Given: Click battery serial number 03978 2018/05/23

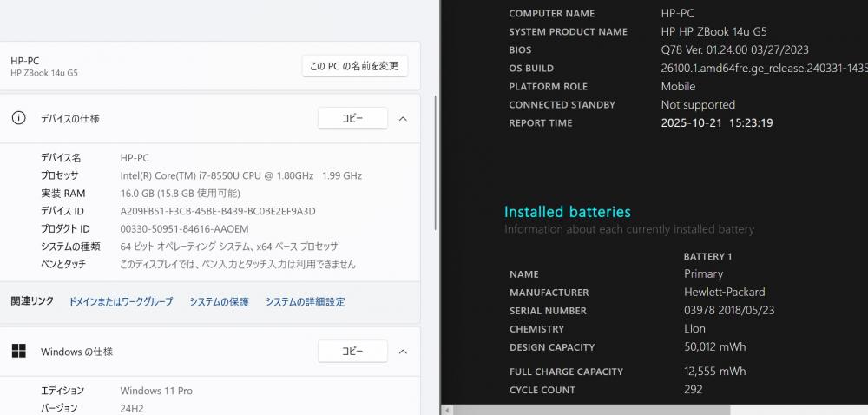Looking at the screenshot, I should click(729, 311).
